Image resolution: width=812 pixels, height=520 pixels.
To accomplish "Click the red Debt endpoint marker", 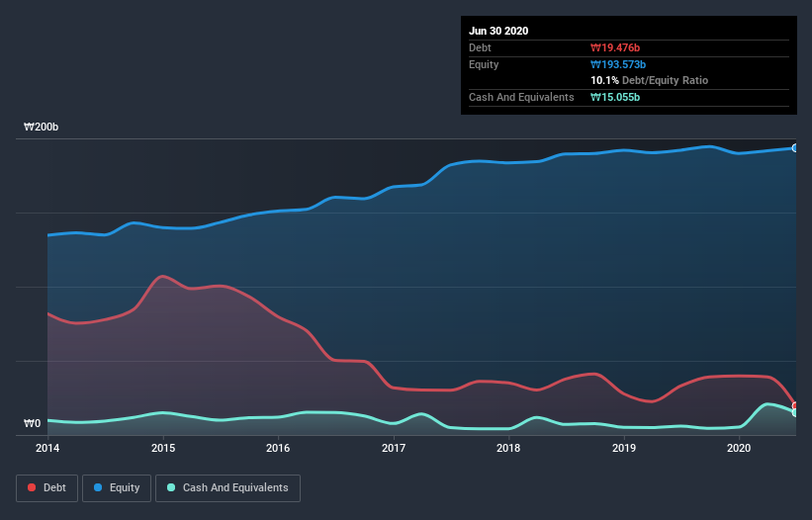I will point(795,405).
